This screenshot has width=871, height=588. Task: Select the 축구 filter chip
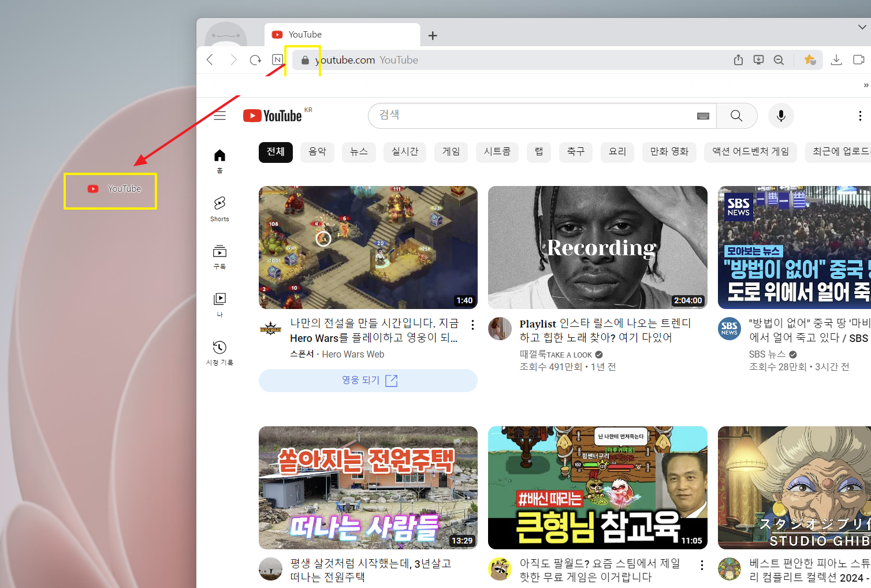576,152
